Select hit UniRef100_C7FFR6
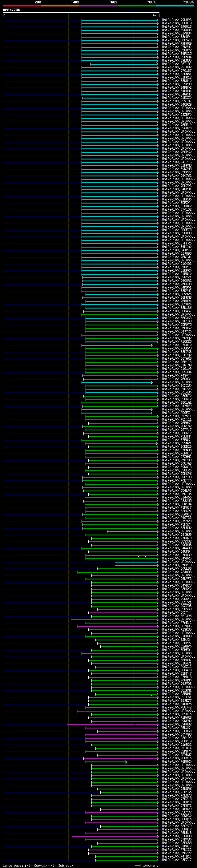The image size is (197, 868). point(177,243)
